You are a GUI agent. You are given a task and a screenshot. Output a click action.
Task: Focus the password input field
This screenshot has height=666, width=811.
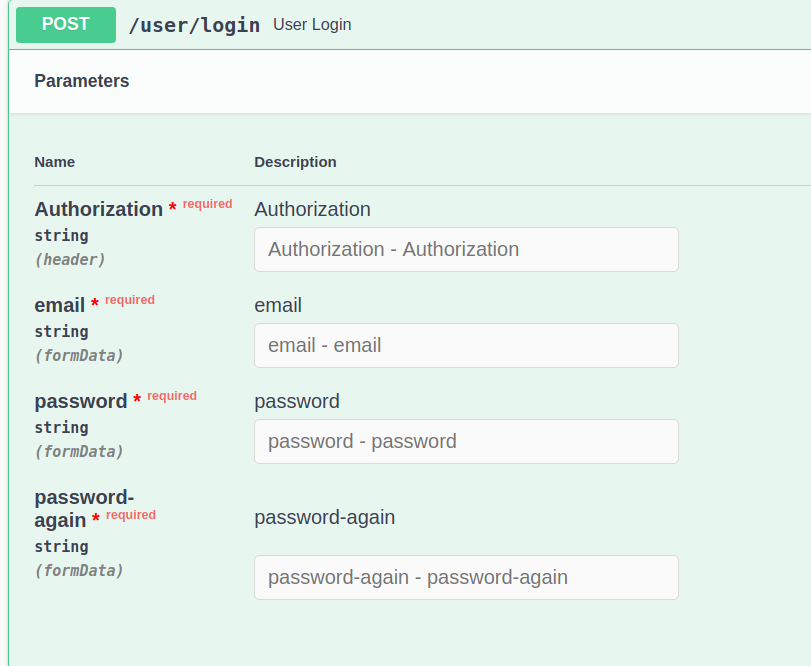(x=466, y=441)
